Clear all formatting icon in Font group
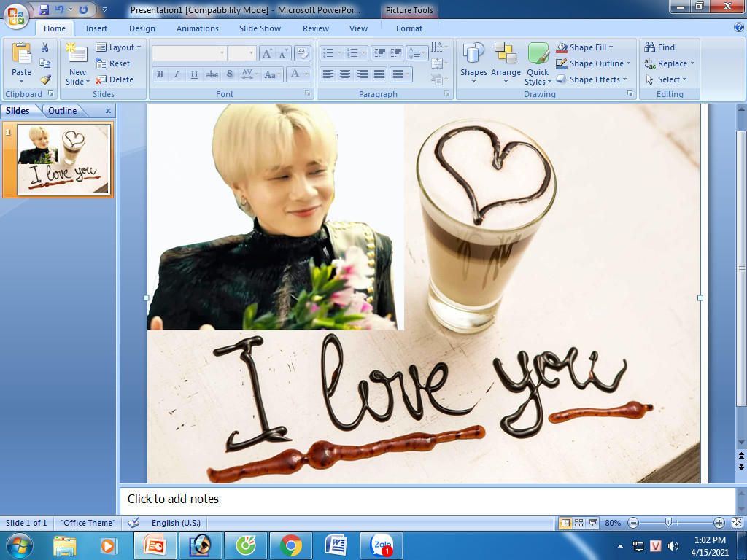 [x=303, y=52]
